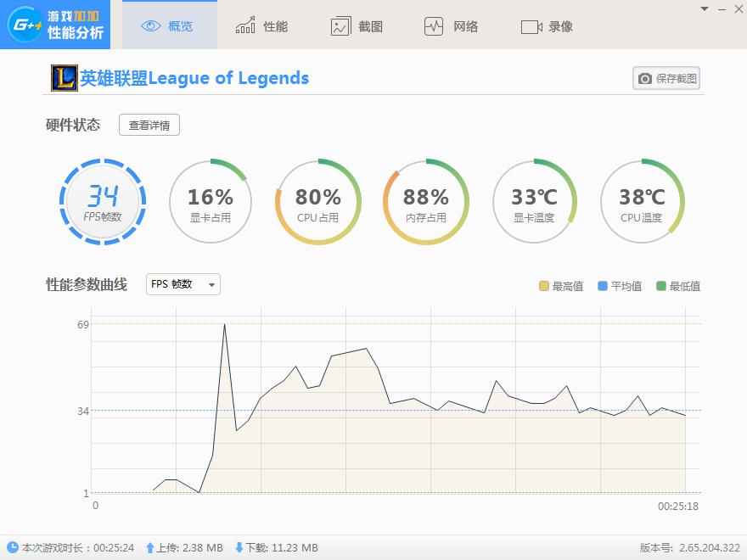Click the 录像 (Recording) video icon

531,25
